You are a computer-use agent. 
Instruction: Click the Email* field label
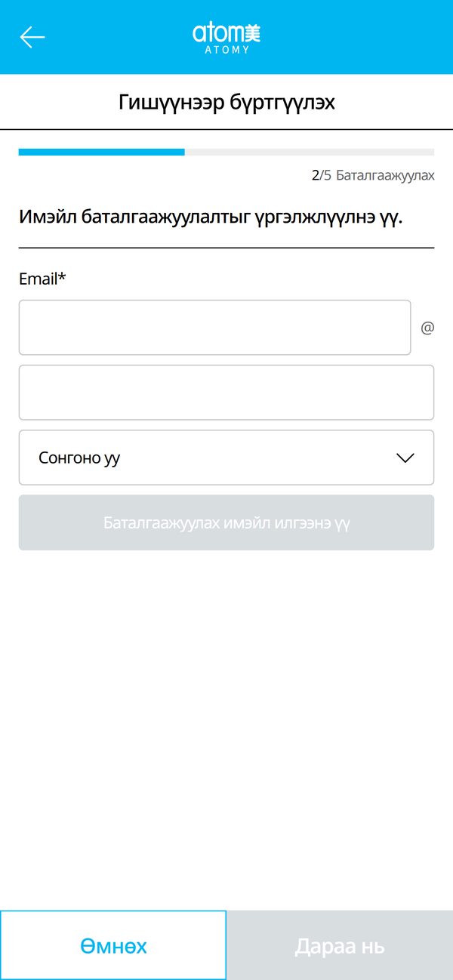[x=42, y=279]
